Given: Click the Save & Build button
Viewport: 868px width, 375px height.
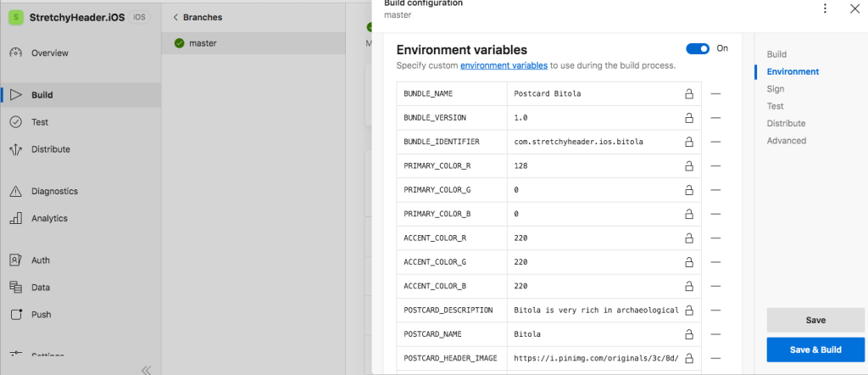Looking at the screenshot, I should [815, 350].
